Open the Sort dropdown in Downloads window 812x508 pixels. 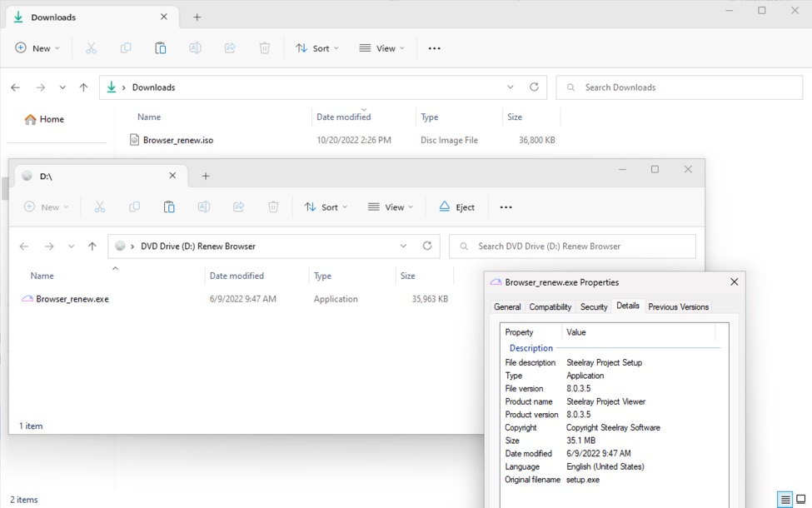click(317, 48)
